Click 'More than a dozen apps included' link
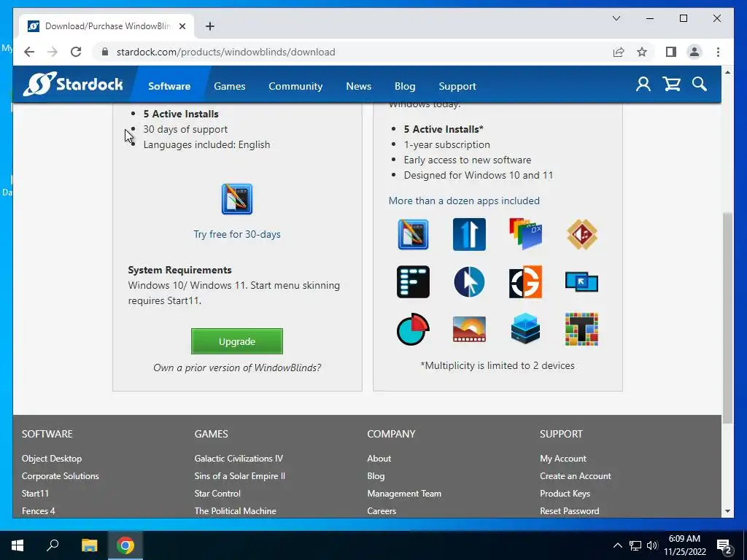 (464, 201)
